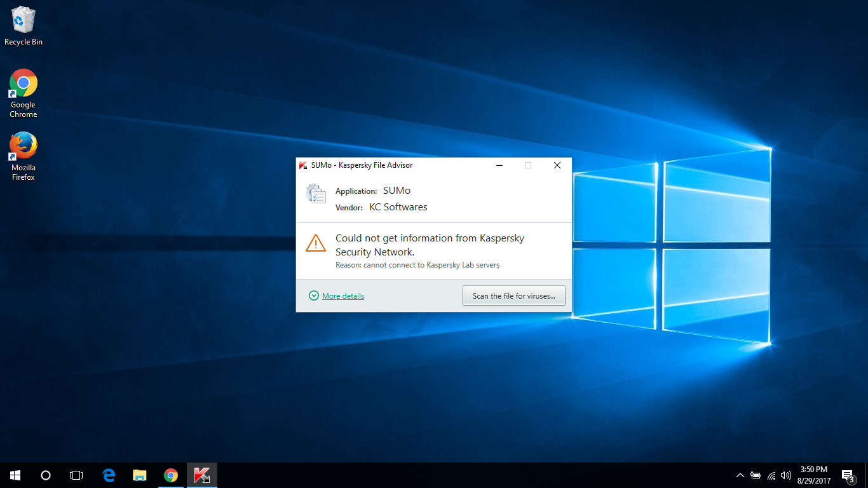The image size is (868, 488).
Task: Check the battery status icon
Action: [x=756, y=475]
